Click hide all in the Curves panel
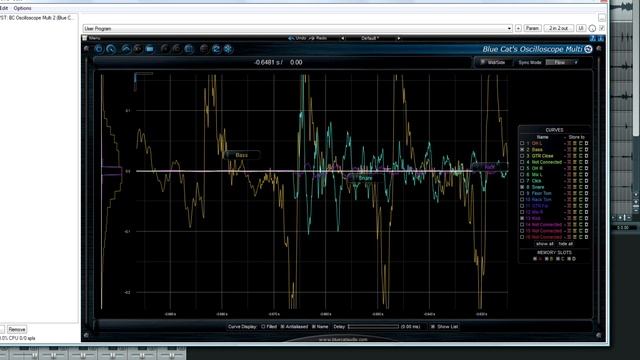This screenshot has height=360, width=640. 565,244
